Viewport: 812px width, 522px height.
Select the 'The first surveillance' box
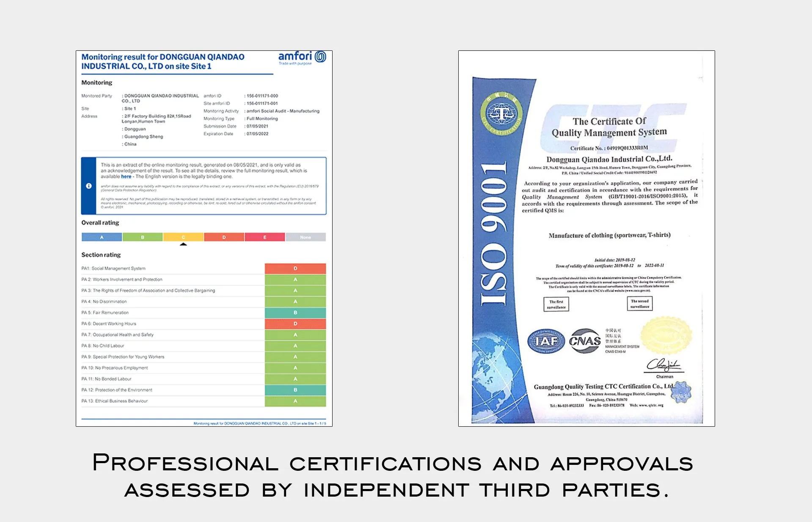[556, 304]
